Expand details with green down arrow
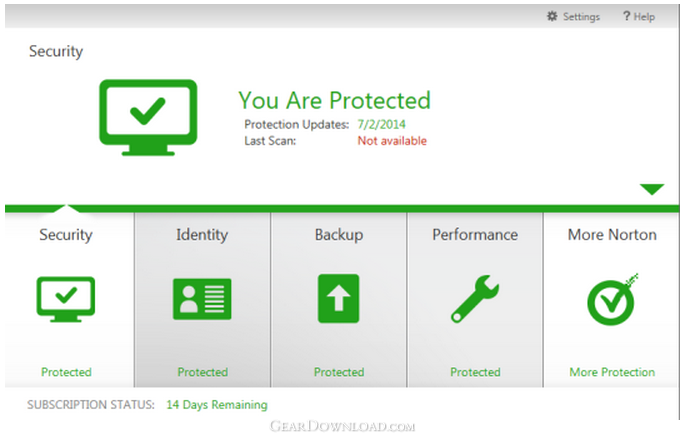 click(x=652, y=189)
